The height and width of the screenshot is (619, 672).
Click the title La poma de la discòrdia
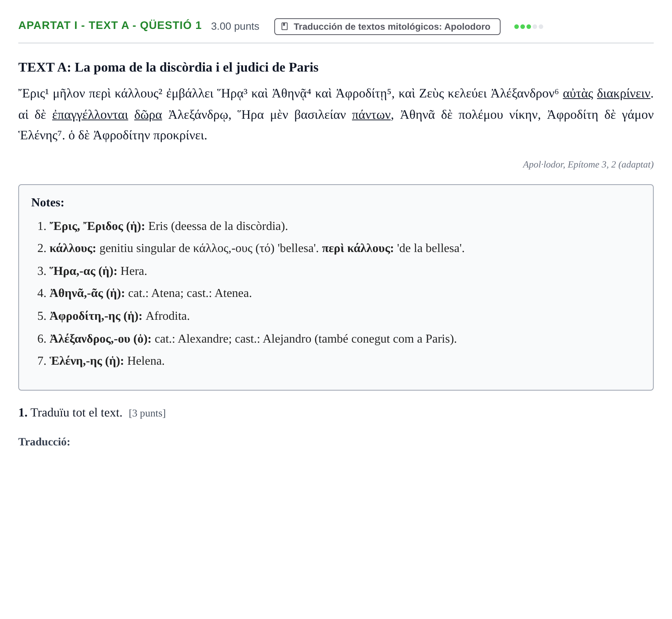(x=168, y=67)
